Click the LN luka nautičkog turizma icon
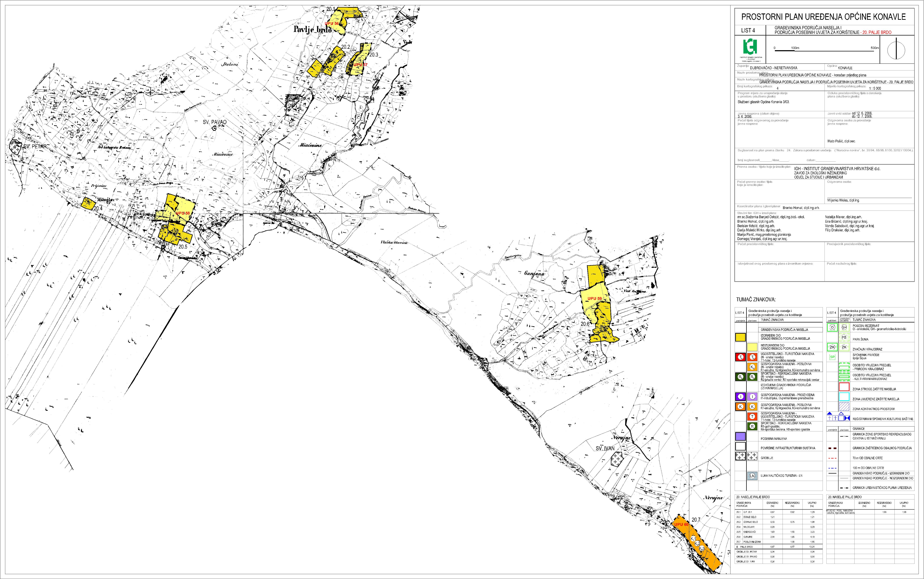 point(752,476)
